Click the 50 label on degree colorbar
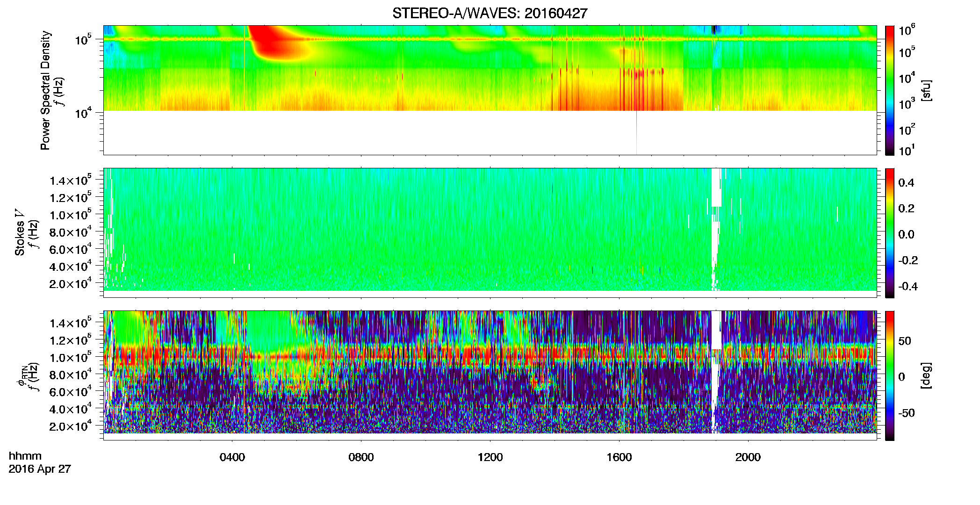This screenshot has height=505, width=980. tap(905, 341)
